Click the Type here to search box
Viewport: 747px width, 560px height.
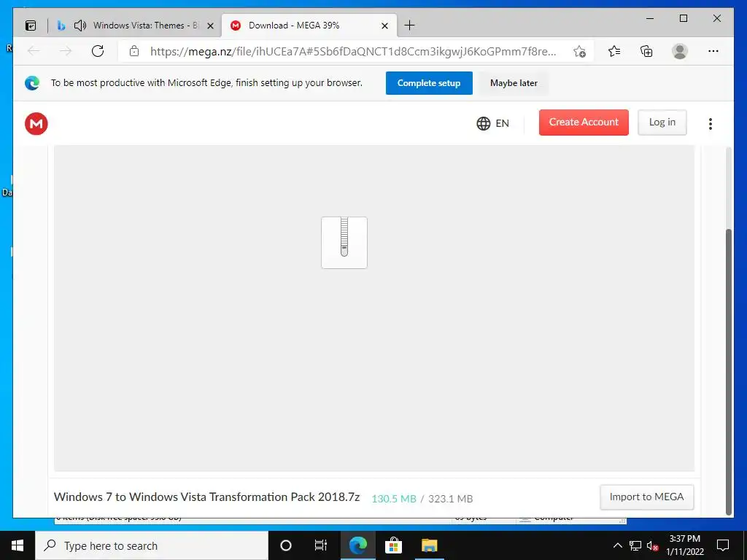152,545
